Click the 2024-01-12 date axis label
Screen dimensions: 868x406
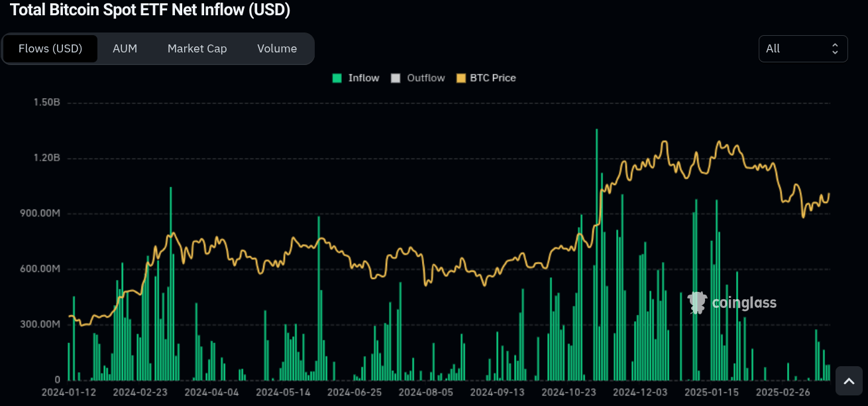point(69,392)
